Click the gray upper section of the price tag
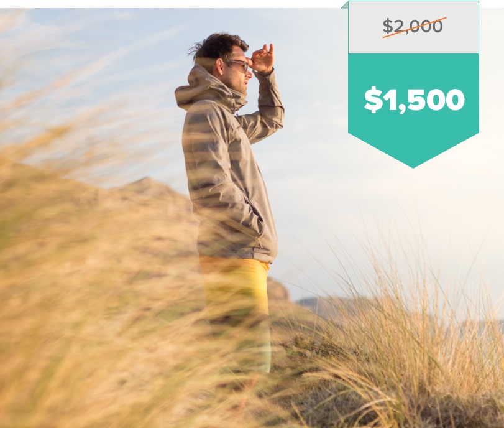The width and height of the screenshot is (504, 428). 414,27
